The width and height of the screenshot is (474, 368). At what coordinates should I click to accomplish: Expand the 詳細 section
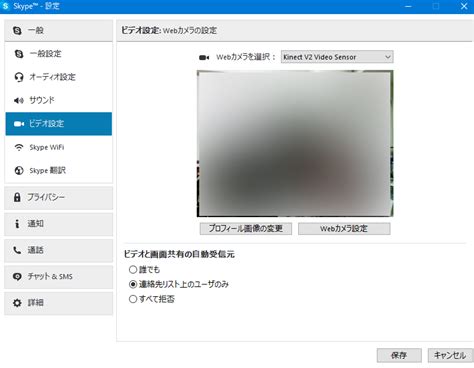pos(59,303)
